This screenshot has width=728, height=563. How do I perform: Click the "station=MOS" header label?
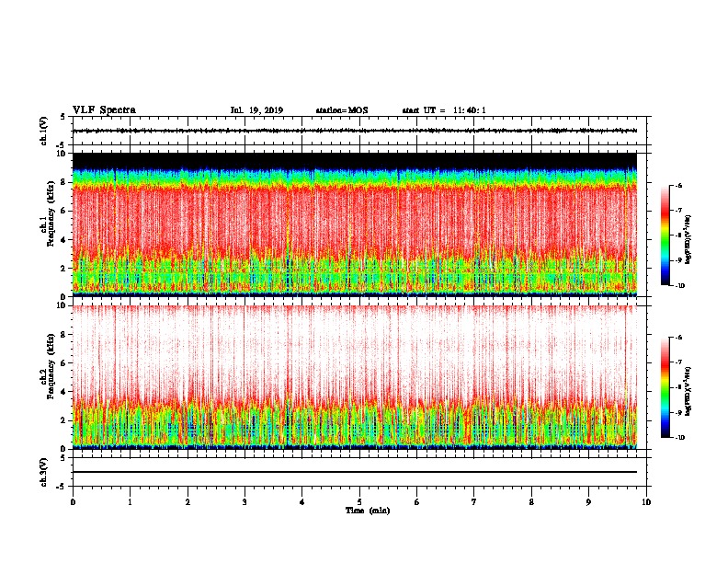tap(342, 110)
